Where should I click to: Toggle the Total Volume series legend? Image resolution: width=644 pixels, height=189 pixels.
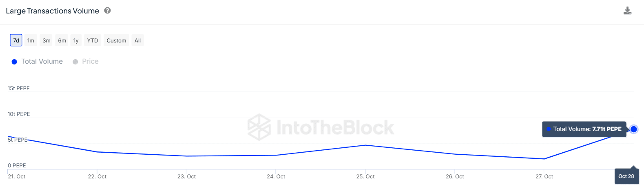[x=42, y=61]
